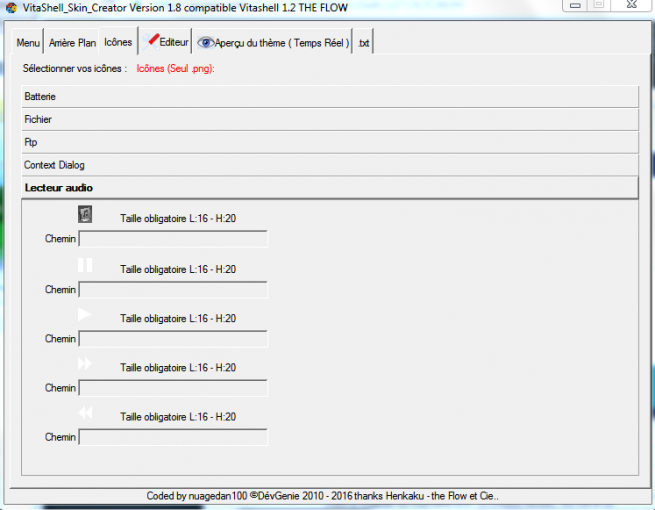Switch to the .txt tab
Screen dimensions: 655x510
(363, 42)
